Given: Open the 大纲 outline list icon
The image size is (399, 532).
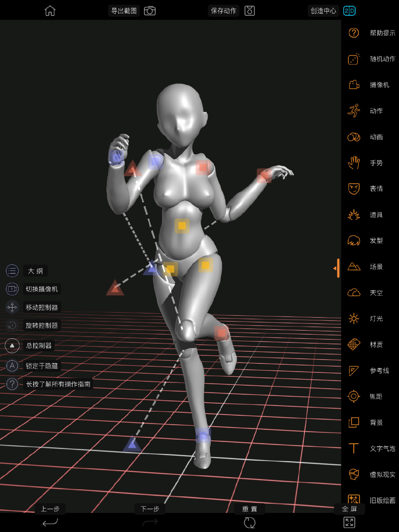Looking at the screenshot, I should coord(12,270).
